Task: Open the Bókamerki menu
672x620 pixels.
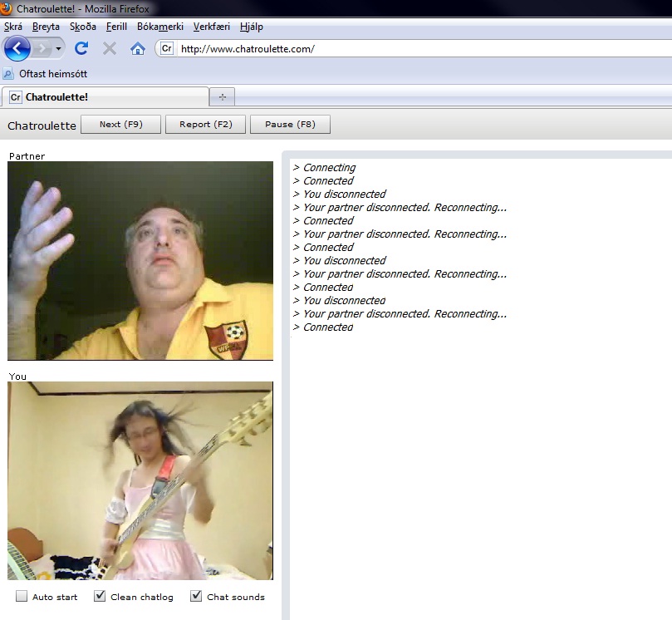Action: pos(160,27)
